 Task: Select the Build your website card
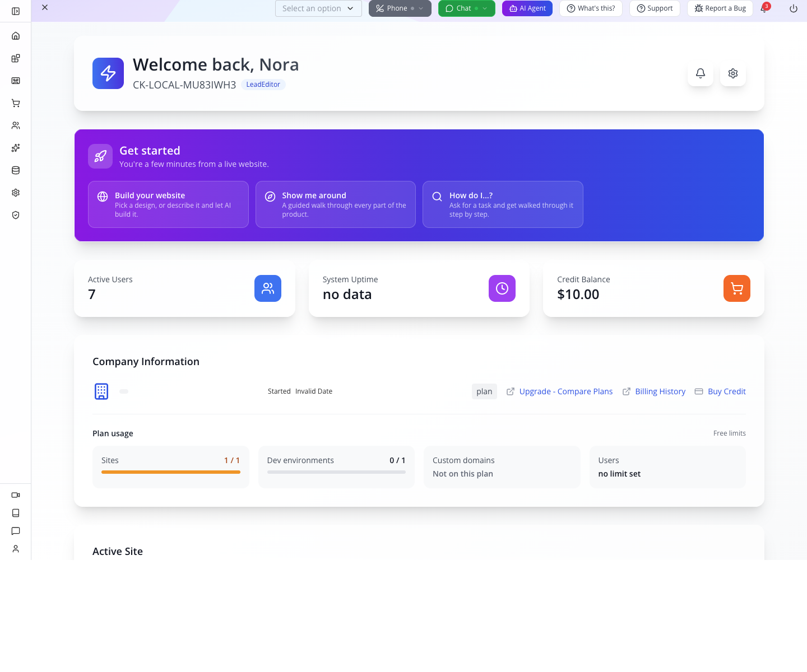[168, 204]
